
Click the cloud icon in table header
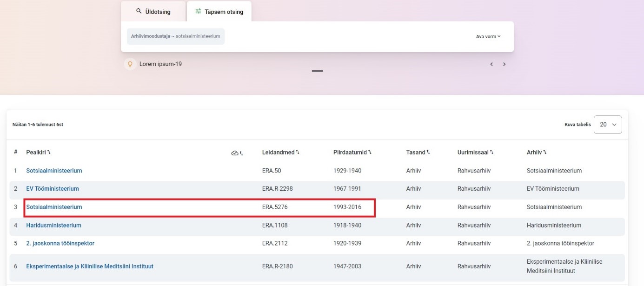point(235,153)
